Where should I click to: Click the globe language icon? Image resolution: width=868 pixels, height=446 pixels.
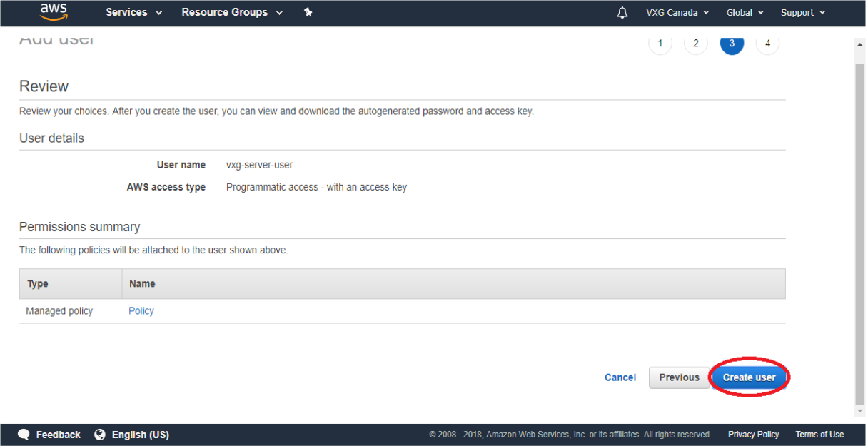point(100,435)
